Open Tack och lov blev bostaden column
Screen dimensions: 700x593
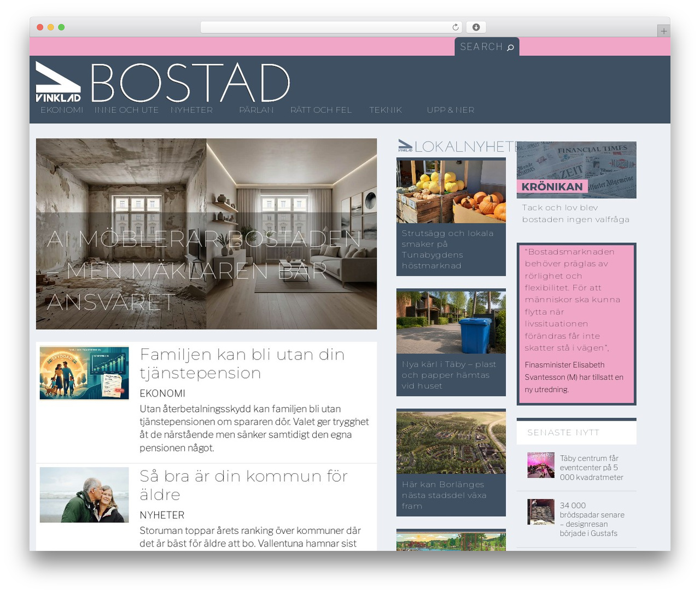pyautogui.click(x=575, y=213)
